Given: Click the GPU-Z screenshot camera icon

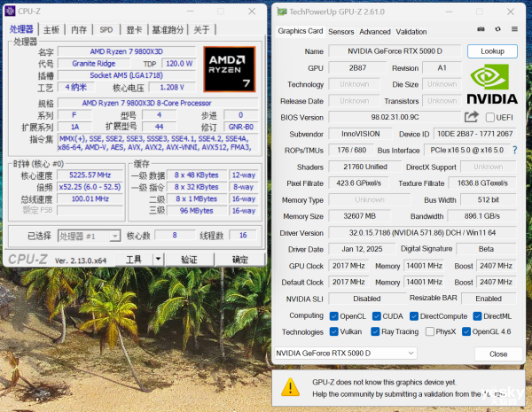Looking at the screenshot, I should coord(481,29).
